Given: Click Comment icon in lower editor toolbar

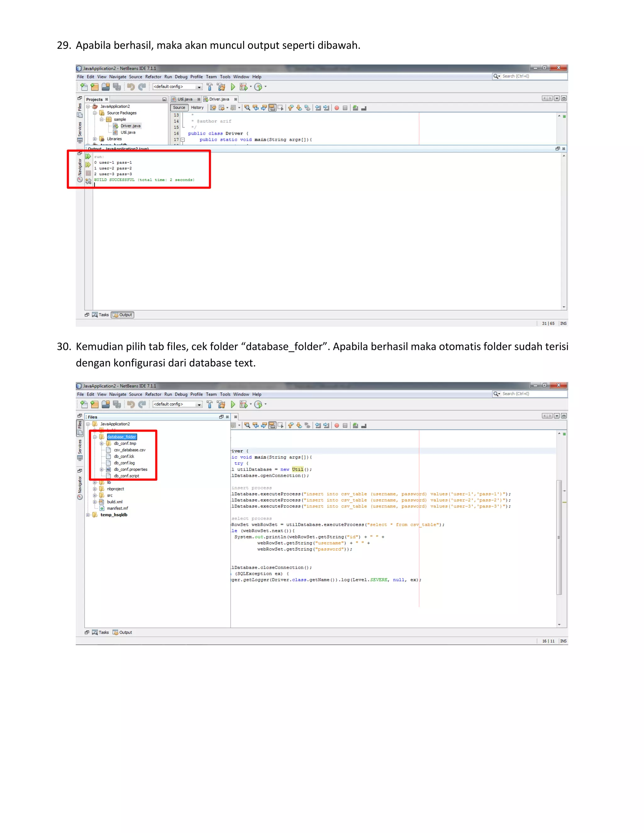Looking at the screenshot, I should pyautogui.click(x=356, y=425).
